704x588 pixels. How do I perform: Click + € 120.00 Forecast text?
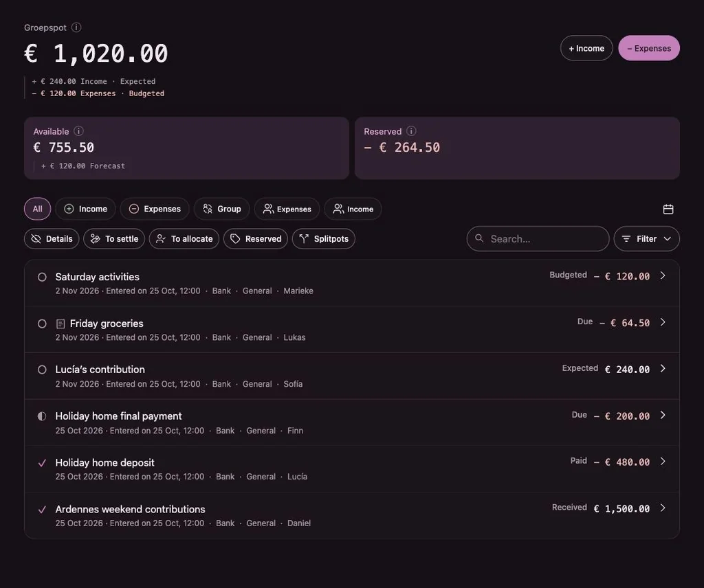(x=83, y=166)
